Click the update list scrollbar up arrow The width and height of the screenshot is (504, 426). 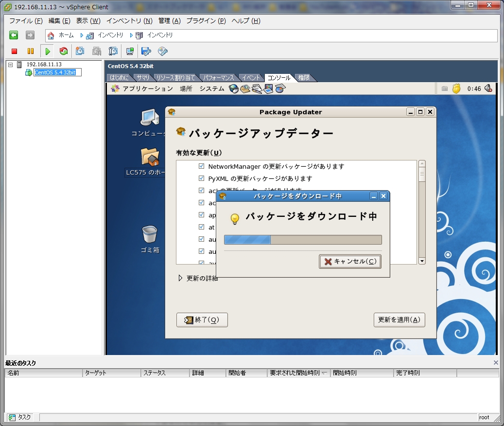pos(422,164)
